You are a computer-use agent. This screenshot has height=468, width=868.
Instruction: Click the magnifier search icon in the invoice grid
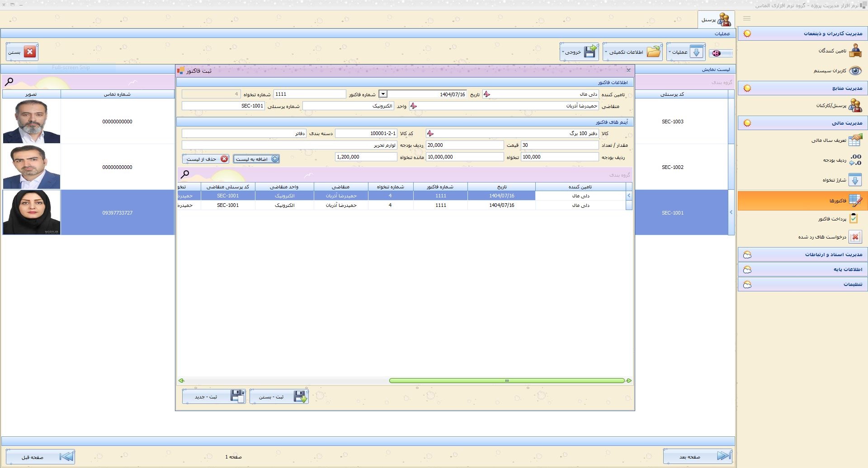(185, 174)
